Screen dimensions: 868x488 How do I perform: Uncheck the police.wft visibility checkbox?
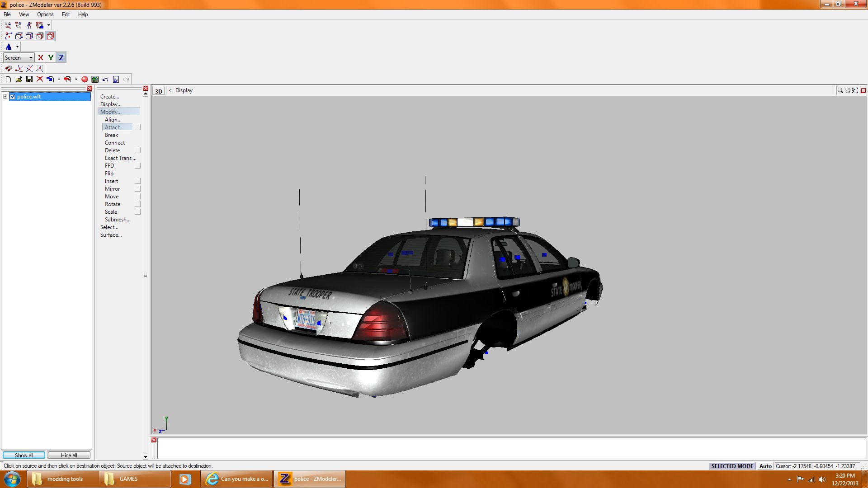point(13,97)
